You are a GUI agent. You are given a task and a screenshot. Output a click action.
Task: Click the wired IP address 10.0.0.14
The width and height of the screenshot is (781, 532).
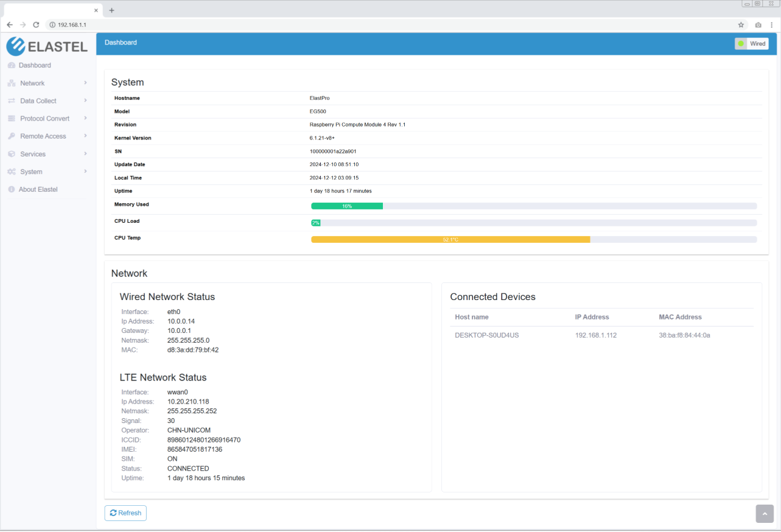click(181, 321)
